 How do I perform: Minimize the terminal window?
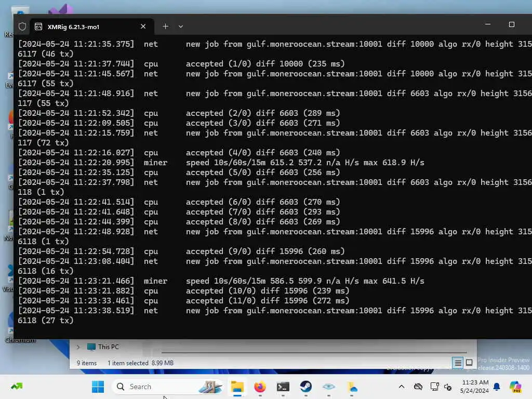tap(488, 24)
